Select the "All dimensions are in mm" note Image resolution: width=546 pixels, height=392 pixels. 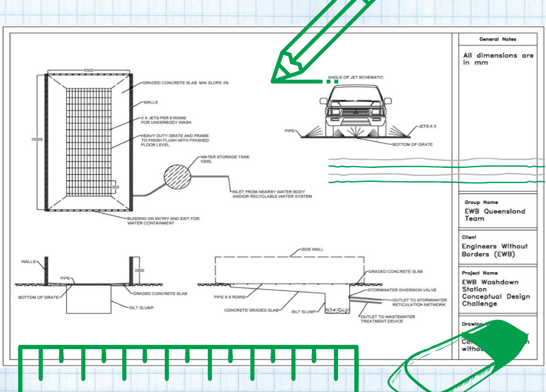coord(498,59)
